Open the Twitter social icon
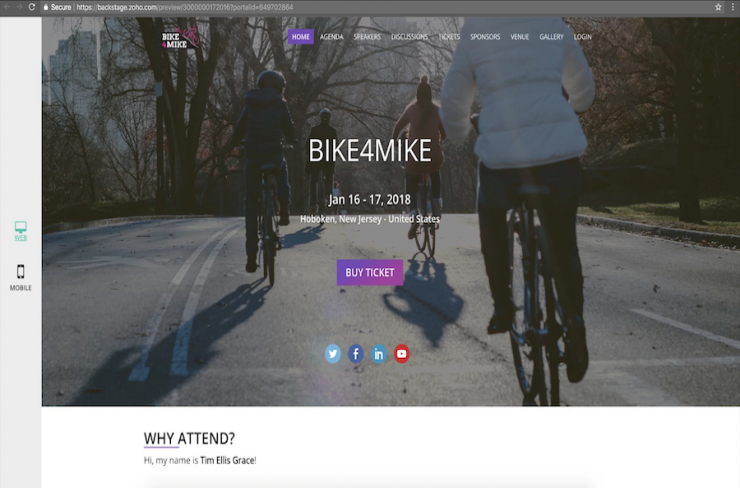Image resolution: width=740 pixels, height=488 pixels. [333, 353]
